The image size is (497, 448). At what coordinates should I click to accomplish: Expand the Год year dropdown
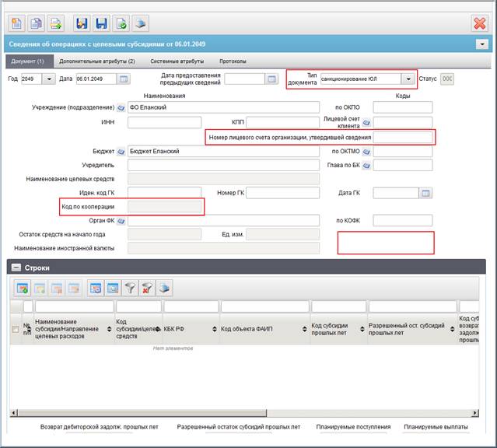point(49,79)
